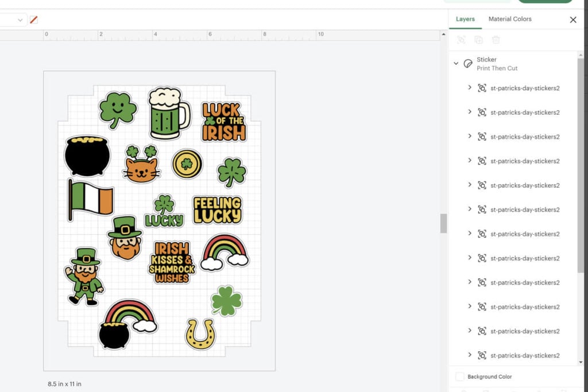The height and width of the screenshot is (392, 588).
Task: Click the green button in the top right corner
Action: tap(544, 1)
